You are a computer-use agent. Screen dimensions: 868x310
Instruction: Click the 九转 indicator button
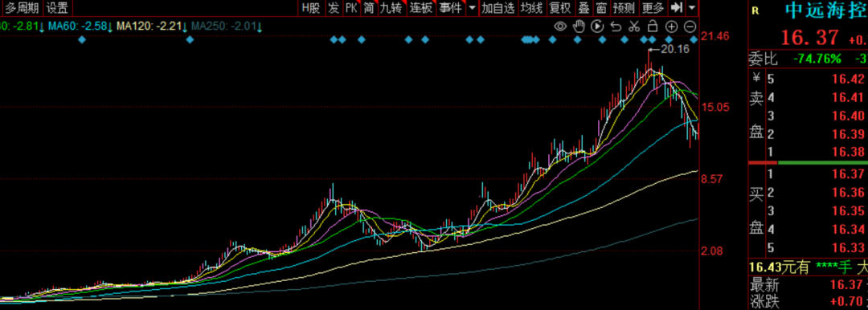[391, 8]
